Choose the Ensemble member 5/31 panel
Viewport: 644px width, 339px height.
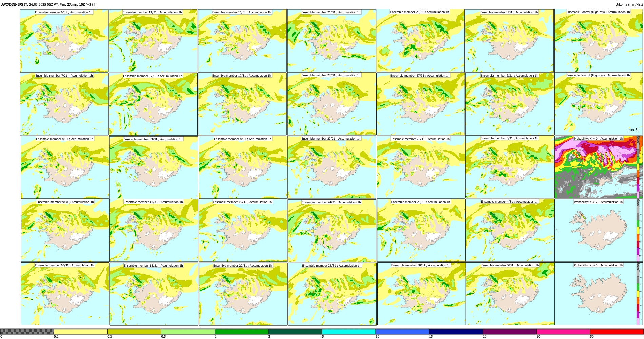[510, 294]
